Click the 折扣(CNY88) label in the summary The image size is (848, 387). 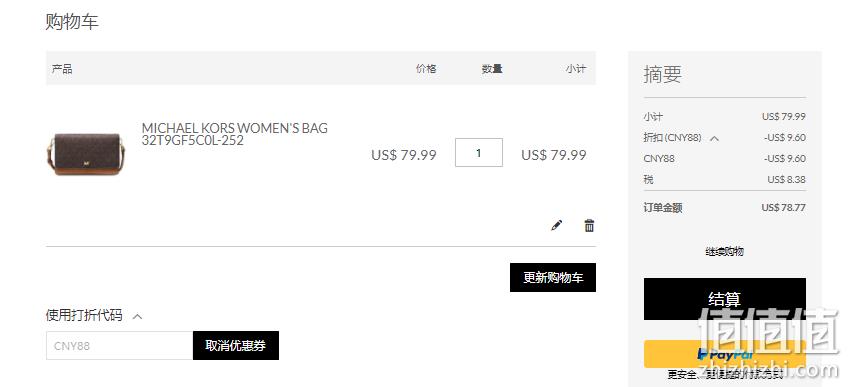(672, 138)
